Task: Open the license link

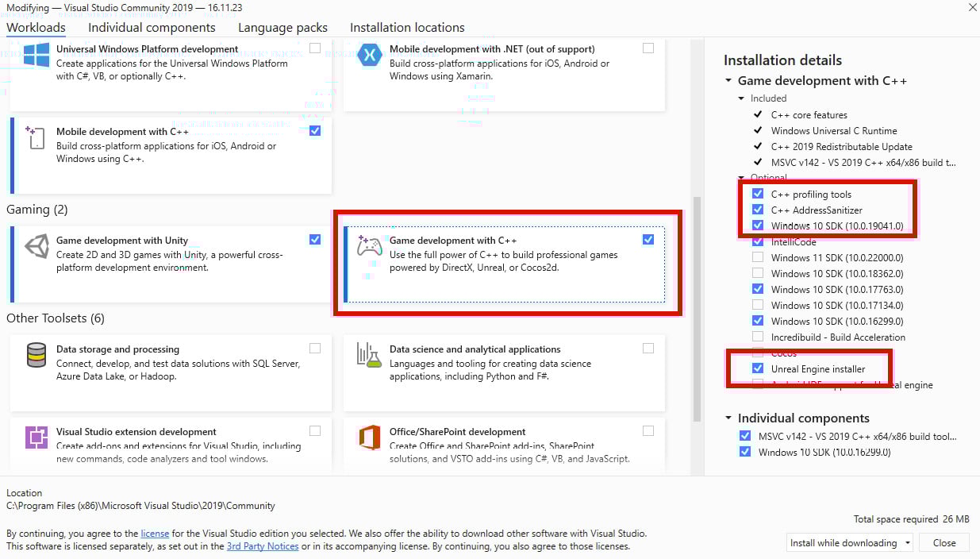Action: [154, 534]
